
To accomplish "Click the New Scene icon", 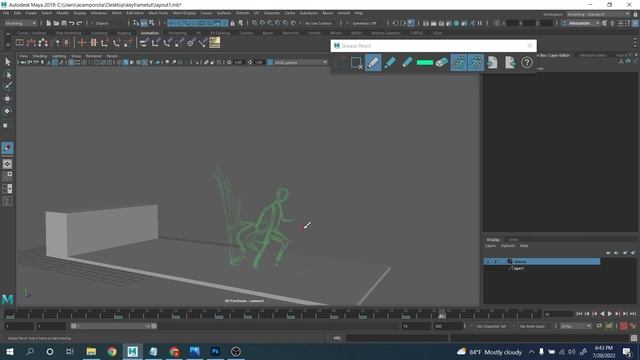I will tap(49, 23).
